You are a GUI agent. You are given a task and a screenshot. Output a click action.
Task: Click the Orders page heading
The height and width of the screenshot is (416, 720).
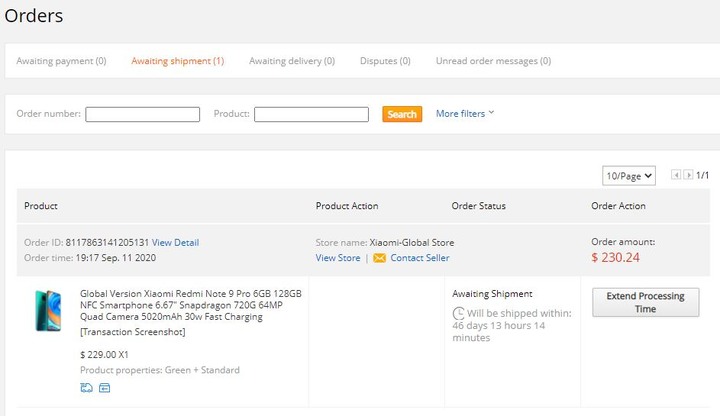(34, 16)
